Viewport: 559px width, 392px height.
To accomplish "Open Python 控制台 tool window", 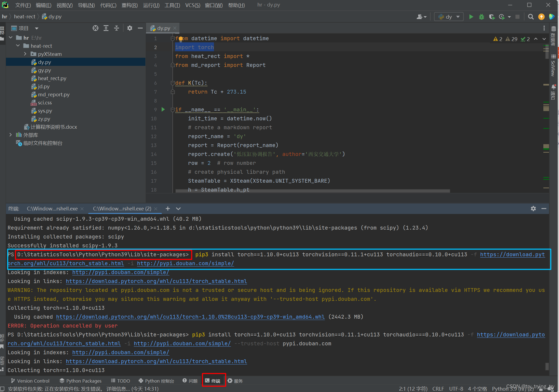I will click(156, 381).
